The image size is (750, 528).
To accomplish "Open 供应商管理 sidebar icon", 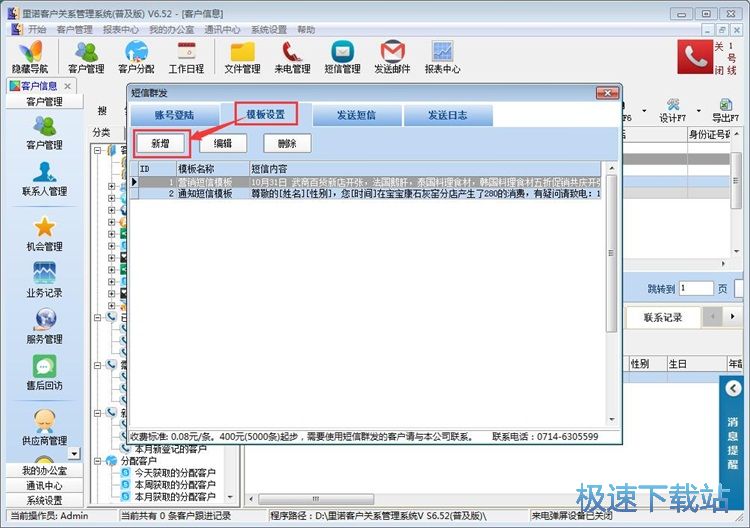I will (44, 428).
